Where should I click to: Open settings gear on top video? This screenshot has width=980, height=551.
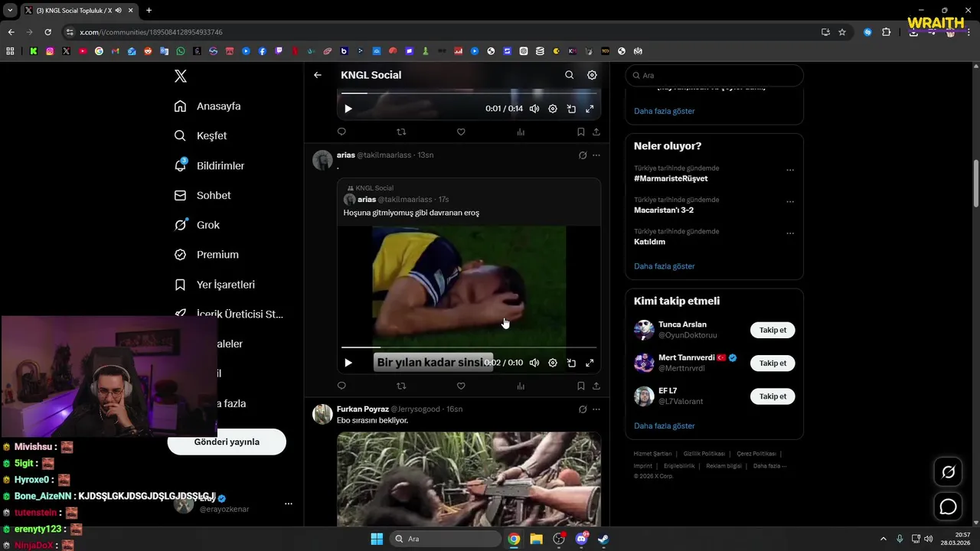[553, 109]
